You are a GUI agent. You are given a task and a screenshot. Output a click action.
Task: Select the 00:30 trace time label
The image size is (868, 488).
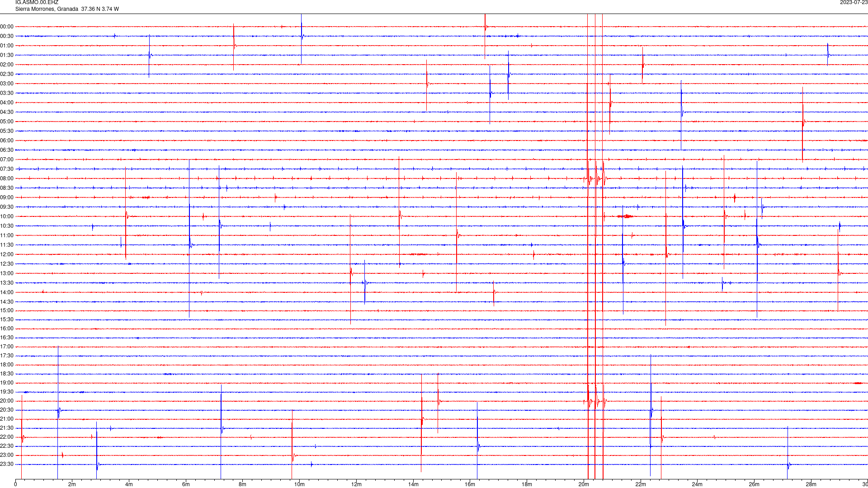click(x=7, y=36)
